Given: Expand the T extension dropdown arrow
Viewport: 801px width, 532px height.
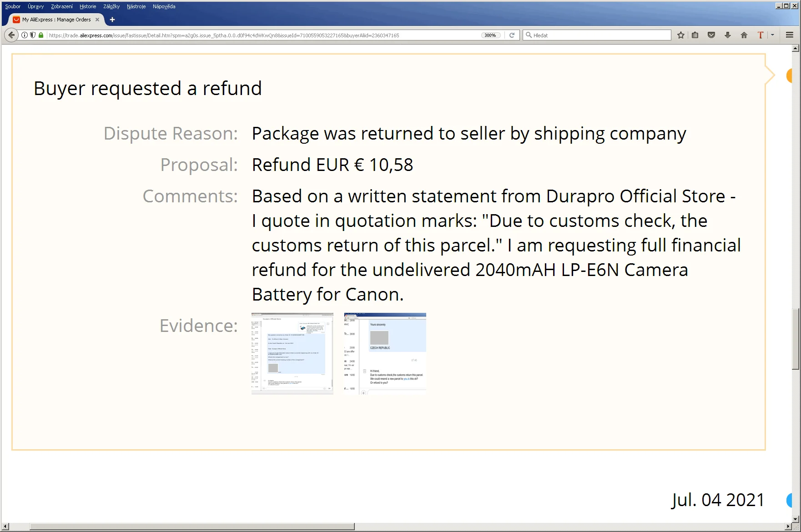Looking at the screenshot, I should tap(772, 35).
